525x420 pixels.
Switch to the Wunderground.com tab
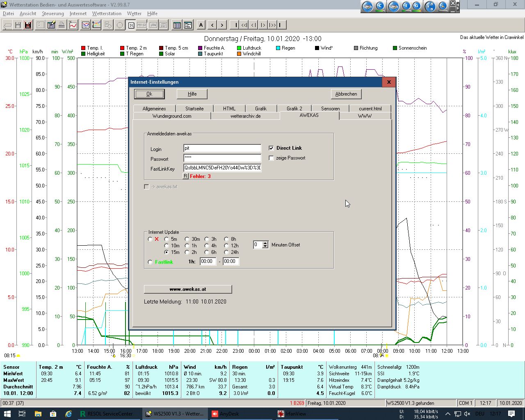click(x=172, y=116)
